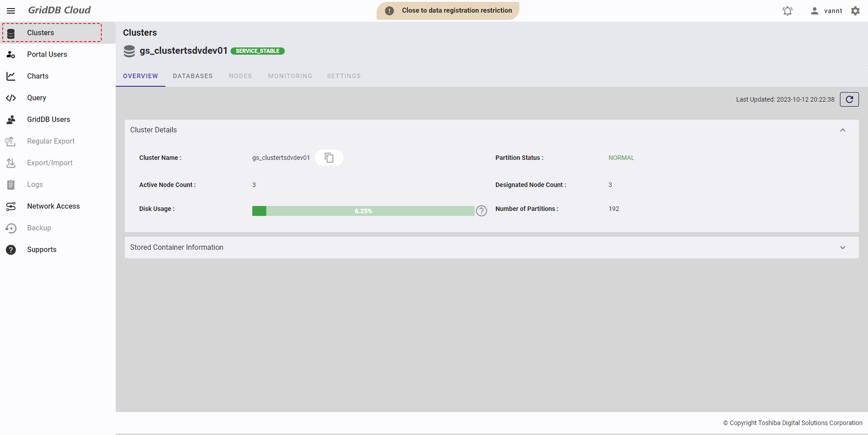The height and width of the screenshot is (435, 868).
Task: Click the Logs clipboard icon
Action: (x=11, y=185)
